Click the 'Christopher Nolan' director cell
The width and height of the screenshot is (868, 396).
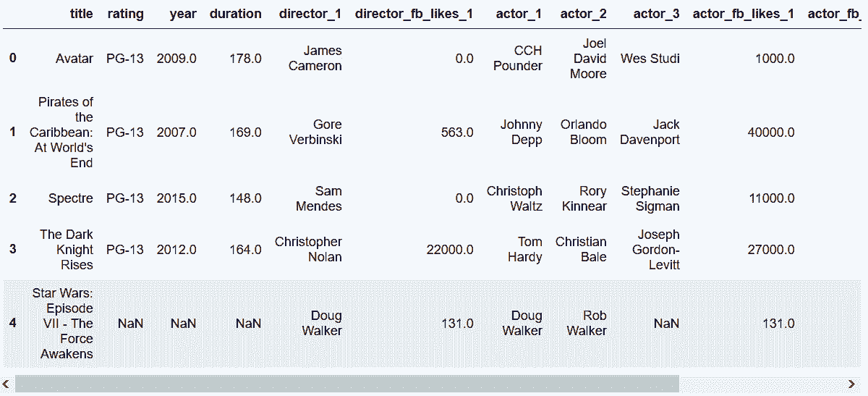click(308, 249)
